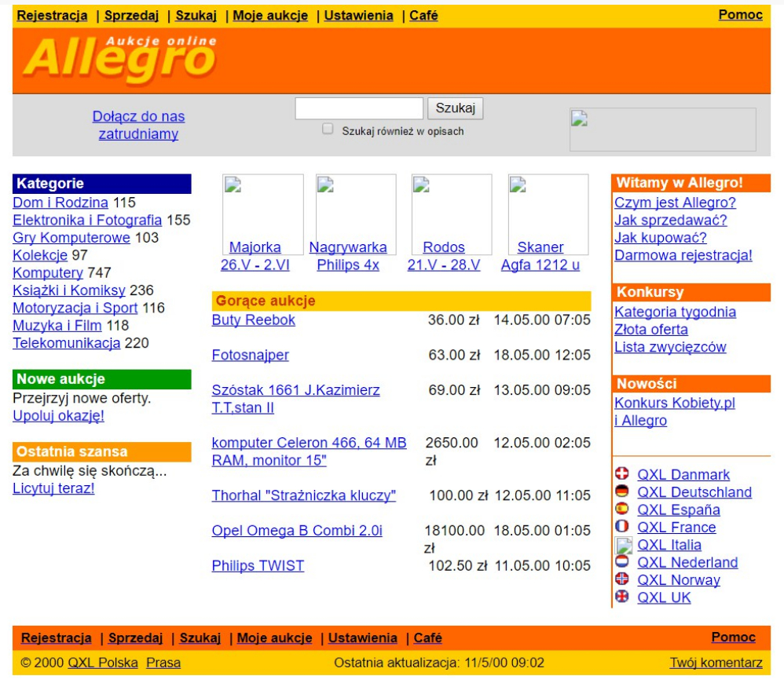
Task: Open Pomoc in the top menu
Action: click(x=741, y=14)
